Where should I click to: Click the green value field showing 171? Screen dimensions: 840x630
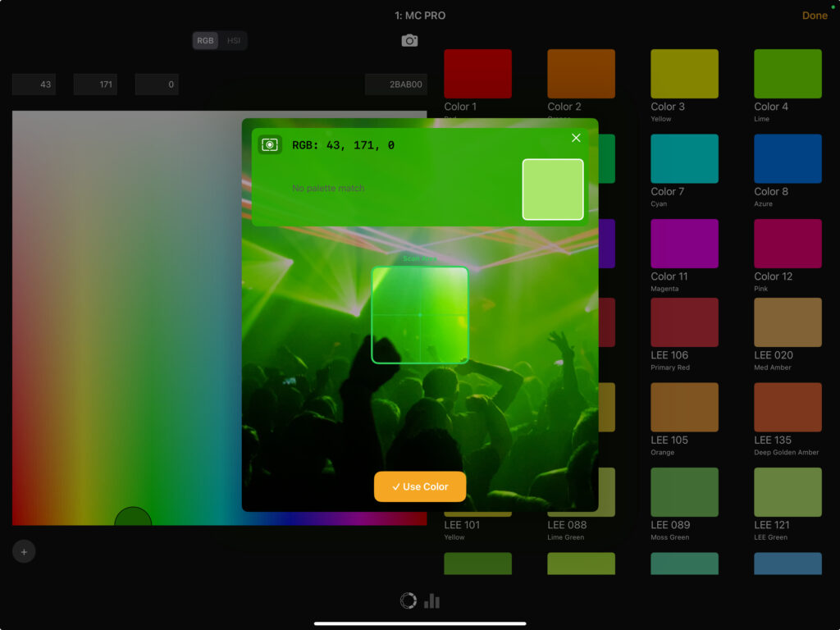[95, 84]
